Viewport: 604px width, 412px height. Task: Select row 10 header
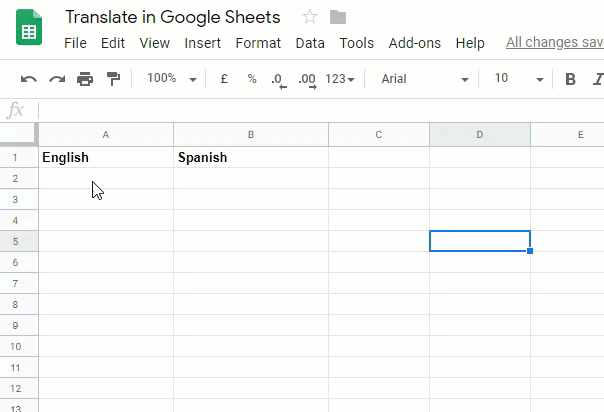click(x=19, y=346)
